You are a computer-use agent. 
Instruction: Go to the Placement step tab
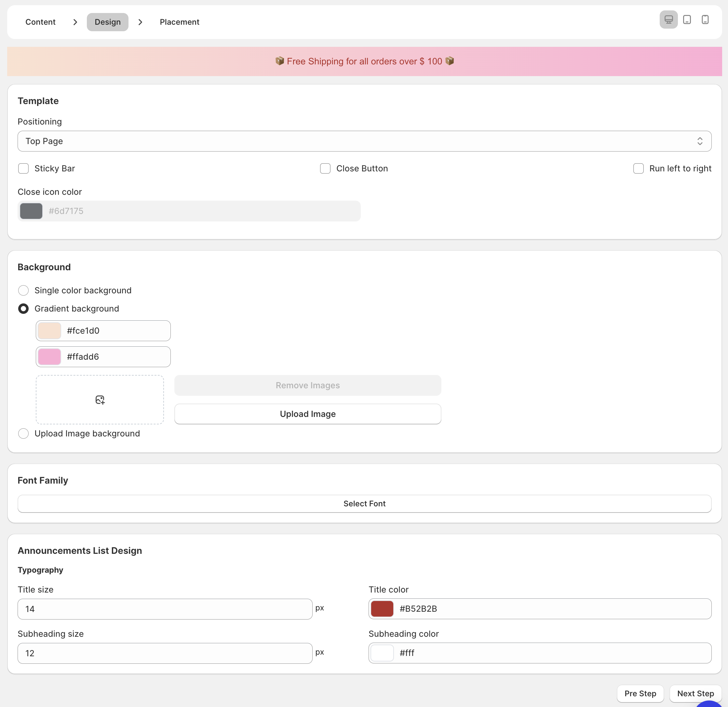click(180, 22)
